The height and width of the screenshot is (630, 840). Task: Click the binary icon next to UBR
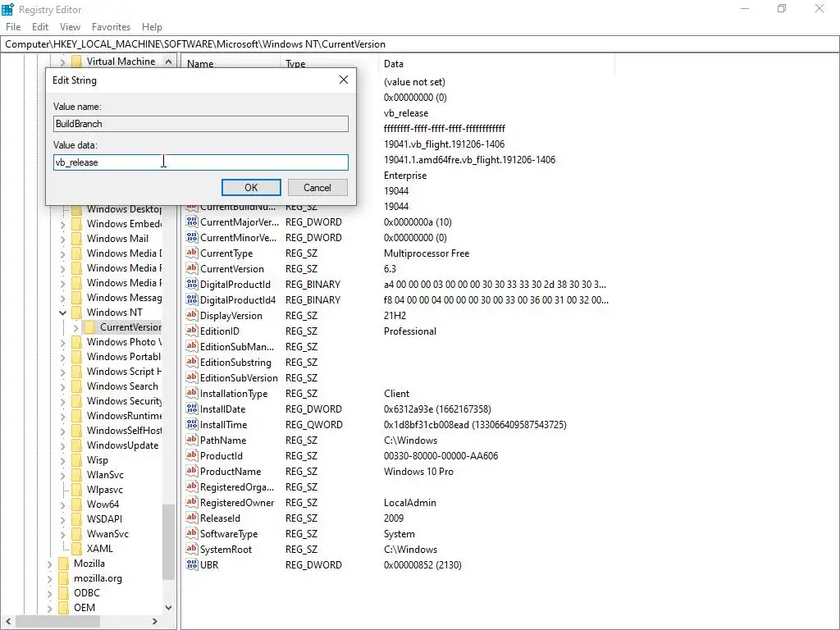[x=192, y=564]
